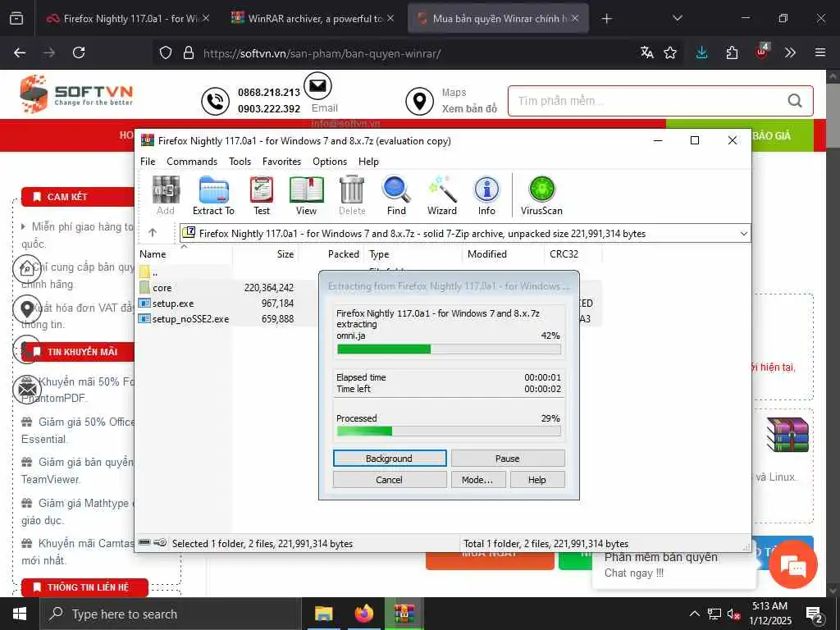Open the Extensions puzzle icon

click(x=732, y=52)
